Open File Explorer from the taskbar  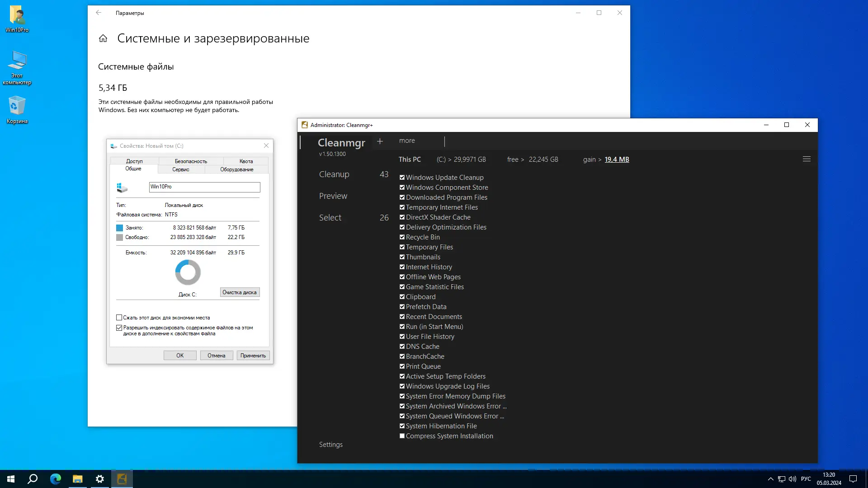(78, 479)
